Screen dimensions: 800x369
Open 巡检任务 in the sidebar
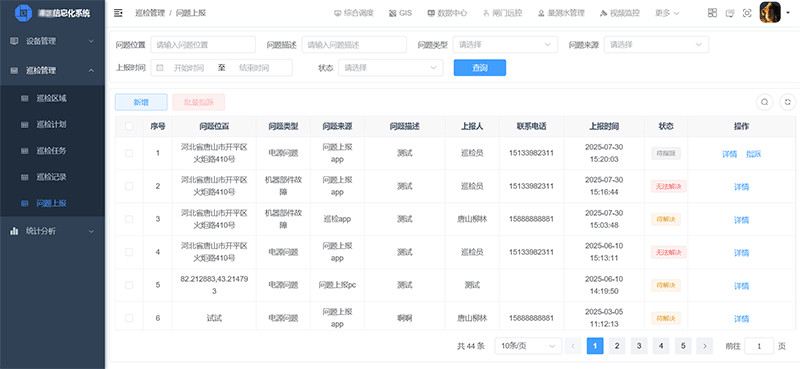coord(53,151)
